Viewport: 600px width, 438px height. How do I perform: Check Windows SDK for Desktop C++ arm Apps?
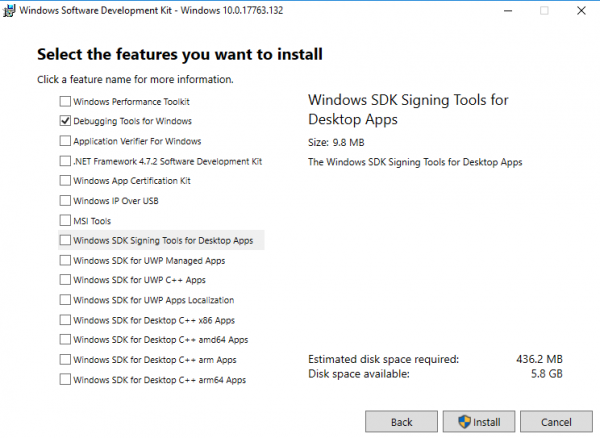pos(66,359)
